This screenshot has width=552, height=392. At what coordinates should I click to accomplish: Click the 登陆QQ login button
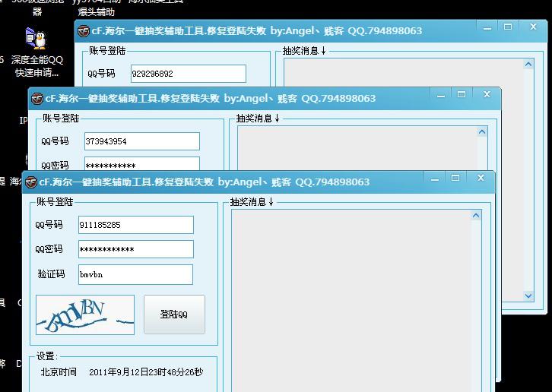[x=174, y=315]
